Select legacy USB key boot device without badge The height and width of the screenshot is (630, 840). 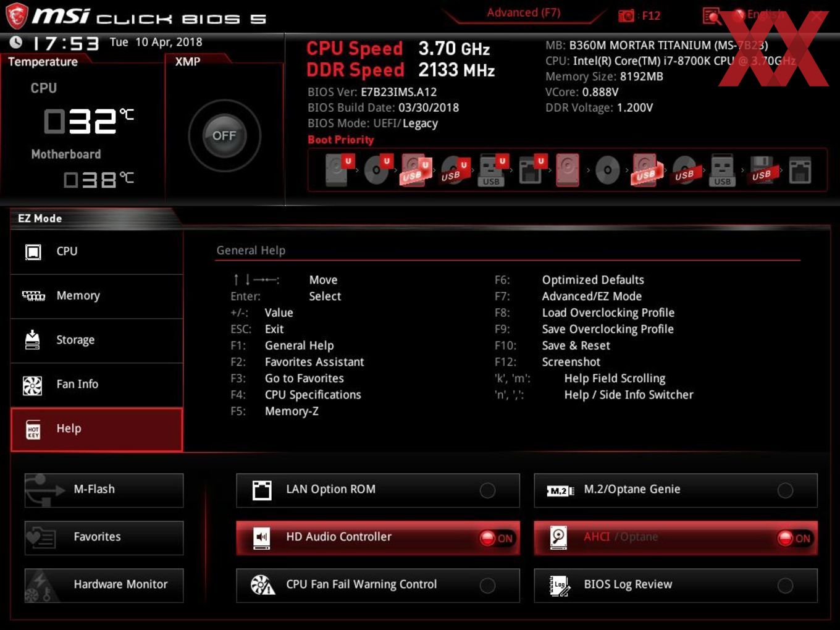[x=722, y=170]
